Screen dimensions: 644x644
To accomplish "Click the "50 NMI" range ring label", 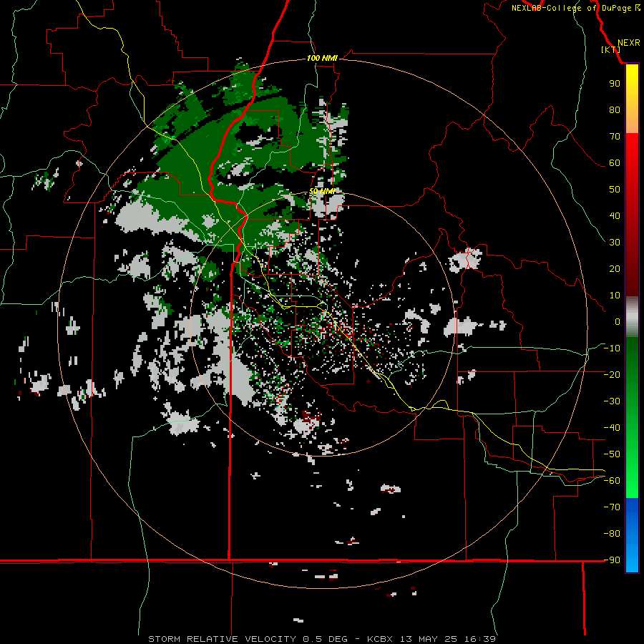I will (322, 191).
